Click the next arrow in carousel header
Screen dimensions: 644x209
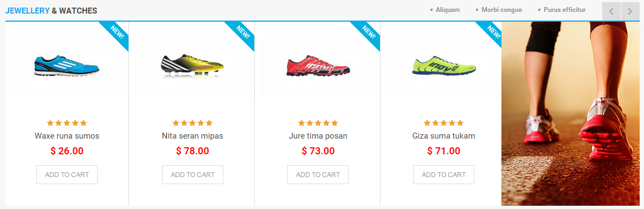tap(630, 11)
